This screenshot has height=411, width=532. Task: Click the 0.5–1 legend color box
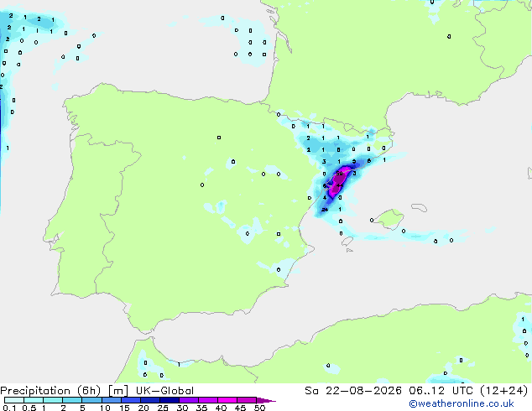(x=34, y=400)
